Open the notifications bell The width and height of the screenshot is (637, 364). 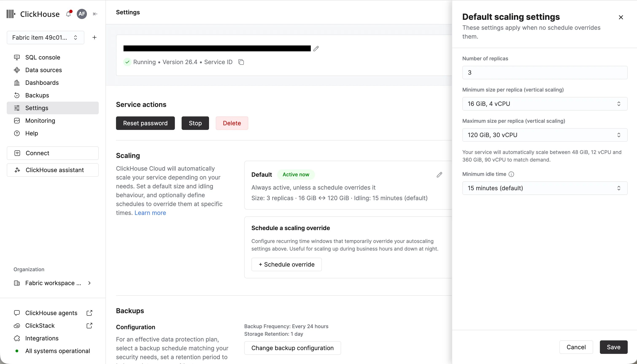coord(69,14)
